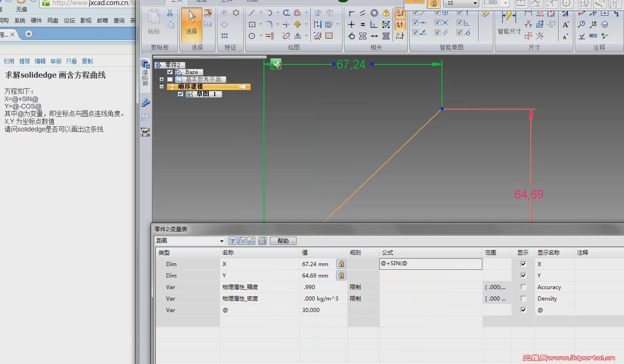The width and height of the screenshot is (624, 364).
Task: Click the 举报 link in forum post
Action: 56,61
